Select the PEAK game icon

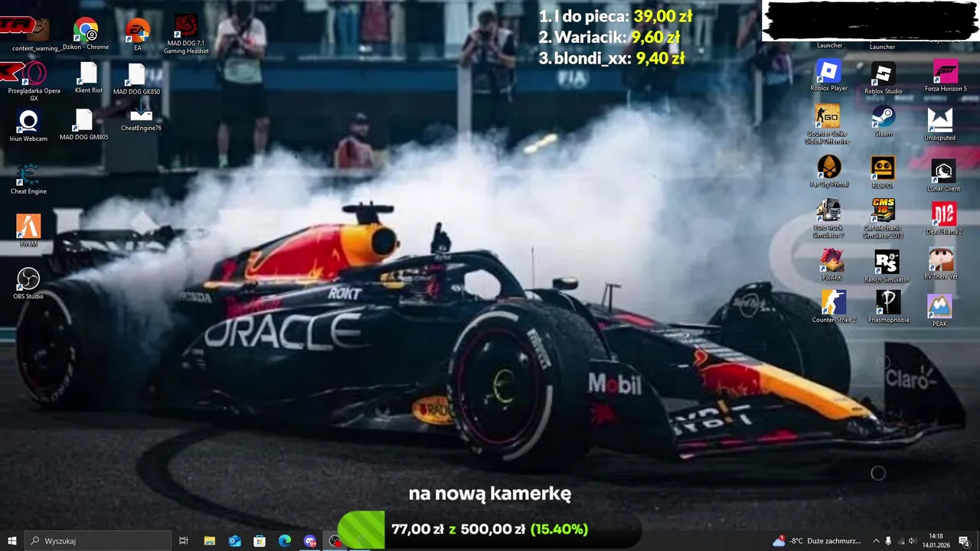pos(939,311)
